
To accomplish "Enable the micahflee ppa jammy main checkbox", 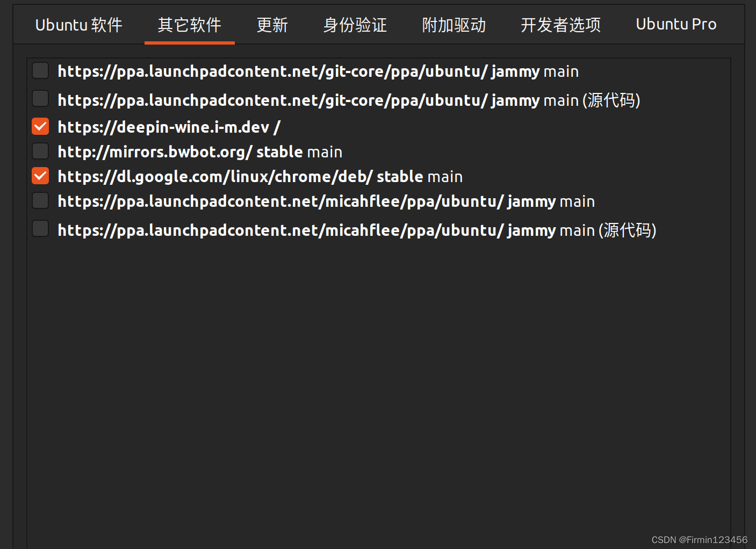I will 40,200.
